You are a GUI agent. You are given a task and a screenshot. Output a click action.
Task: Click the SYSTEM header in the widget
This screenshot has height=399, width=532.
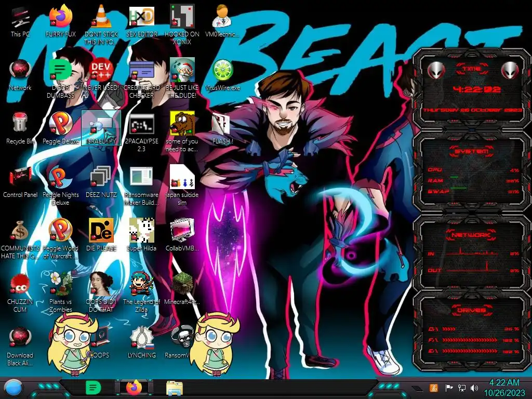click(x=472, y=151)
